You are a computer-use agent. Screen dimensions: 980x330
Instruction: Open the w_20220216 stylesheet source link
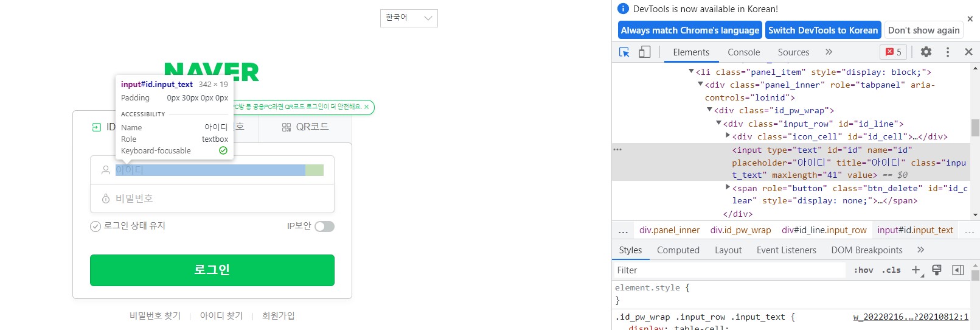pos(911,317)
